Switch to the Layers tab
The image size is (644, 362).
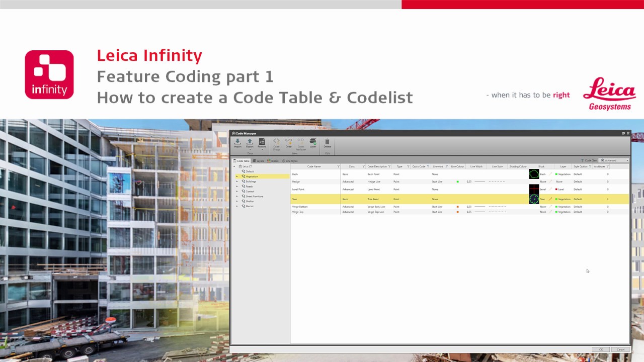(258, 161)
